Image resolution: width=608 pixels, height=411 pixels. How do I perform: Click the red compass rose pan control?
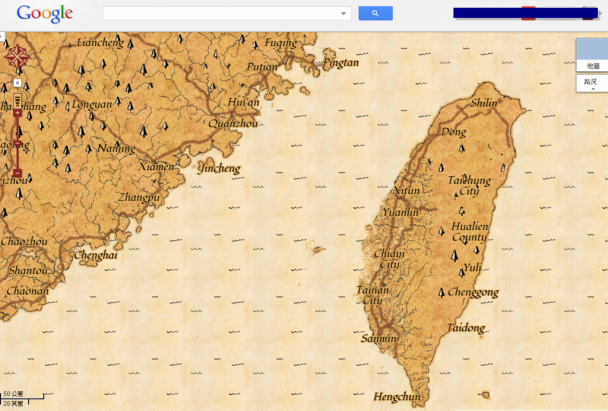coord(17,57)
